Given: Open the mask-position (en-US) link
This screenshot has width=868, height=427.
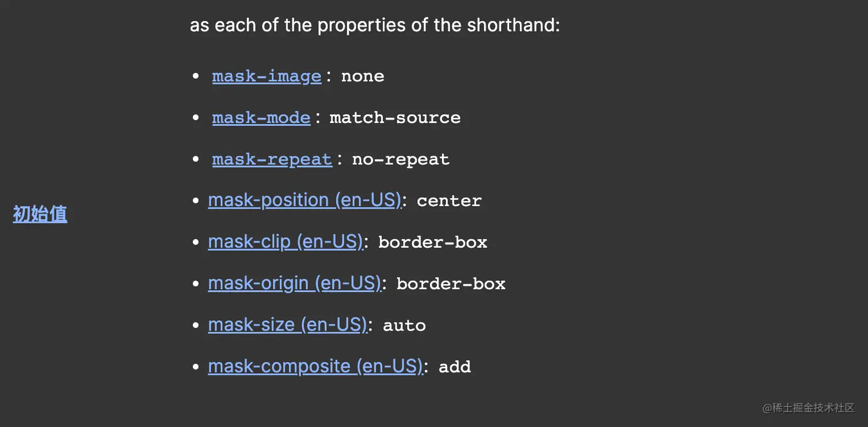Looking at the screenshot, I should (304, 200).
